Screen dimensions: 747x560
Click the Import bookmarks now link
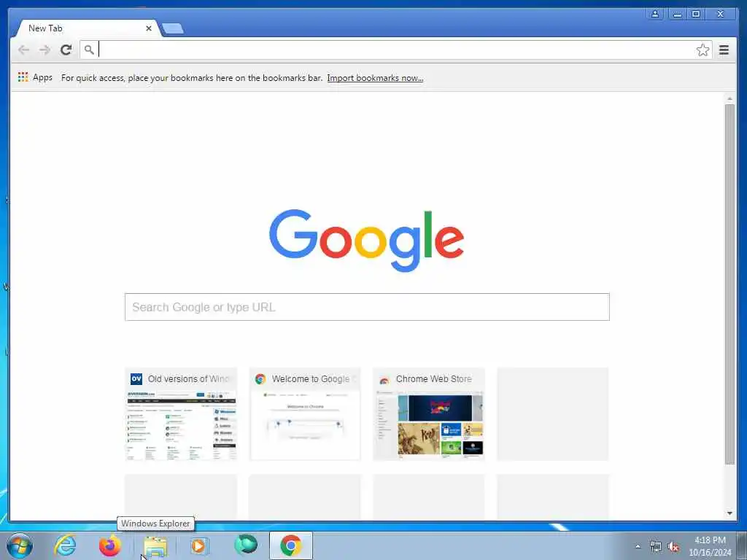(x=375, y=78)
